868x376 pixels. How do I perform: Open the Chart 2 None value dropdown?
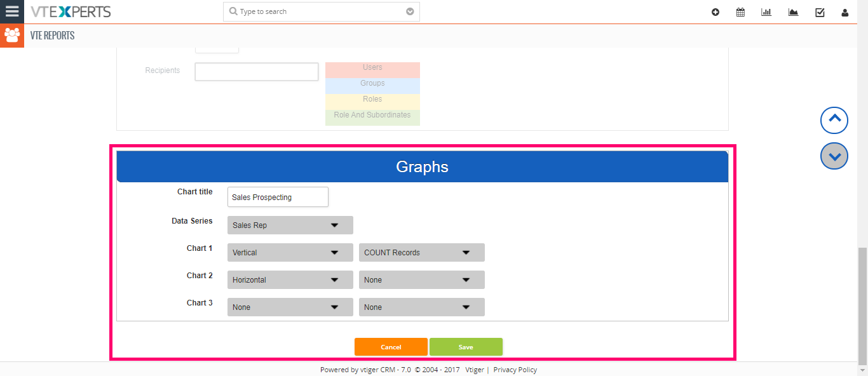[422, 279]
